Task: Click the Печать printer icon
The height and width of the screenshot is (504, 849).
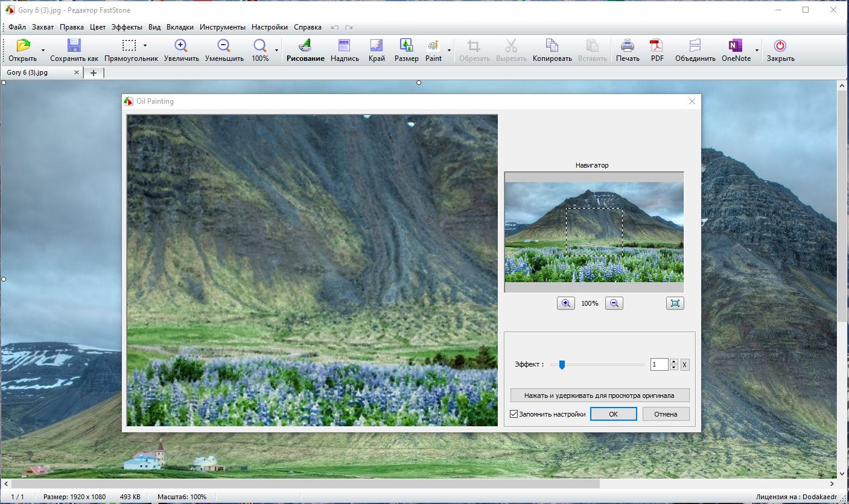Action: 628,46
